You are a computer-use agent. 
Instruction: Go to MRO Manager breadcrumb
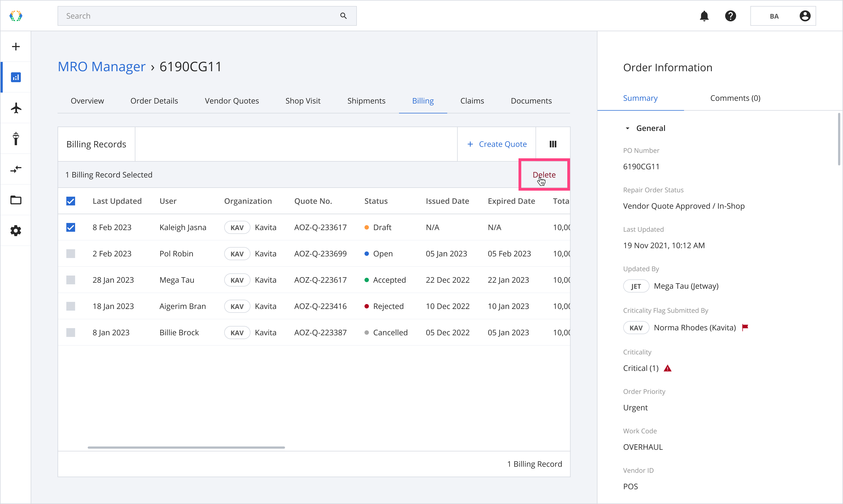click(102, 67)
